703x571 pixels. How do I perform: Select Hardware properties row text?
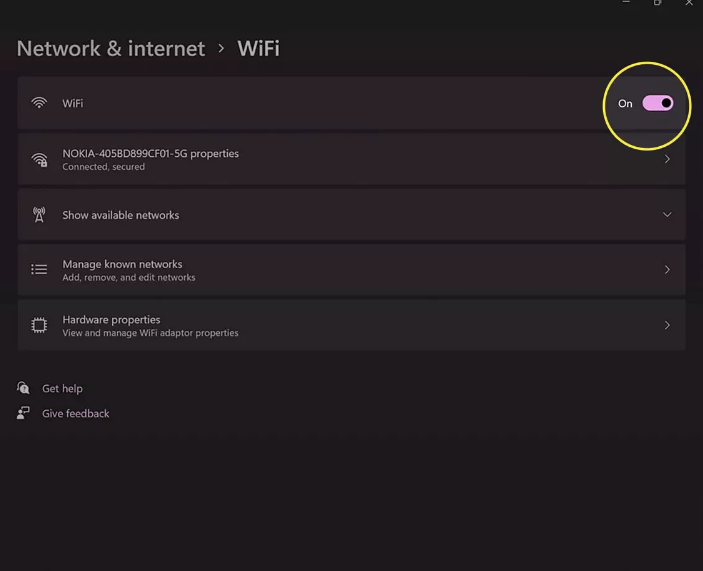pyautogui.click(x=111, y=320)
